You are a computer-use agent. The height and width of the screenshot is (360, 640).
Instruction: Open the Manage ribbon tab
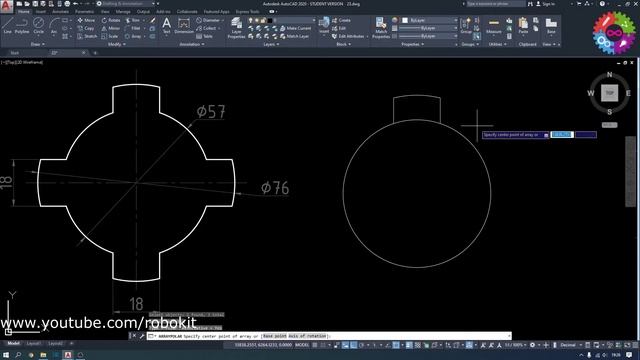click(x=123, y=11)
